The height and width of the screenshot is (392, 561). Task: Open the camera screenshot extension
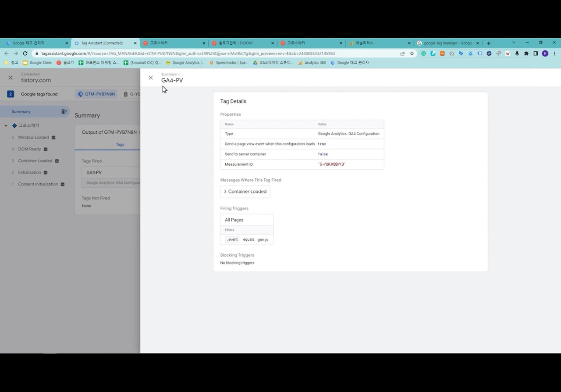point(451,53)
